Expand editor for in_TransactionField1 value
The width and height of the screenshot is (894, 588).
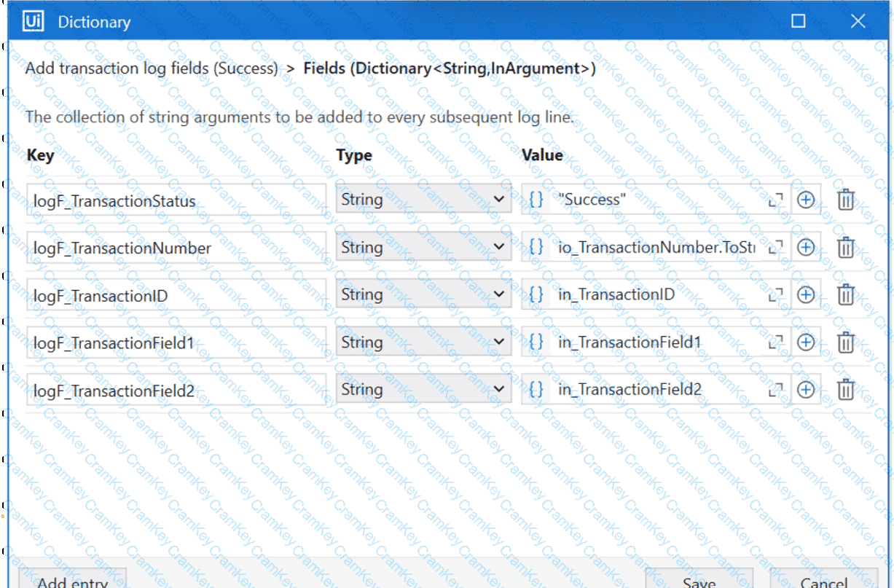coord(775,342)
